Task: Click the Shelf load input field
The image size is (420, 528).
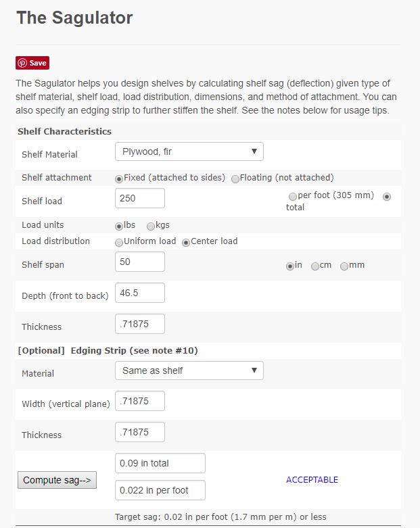Action: point(140,198)
